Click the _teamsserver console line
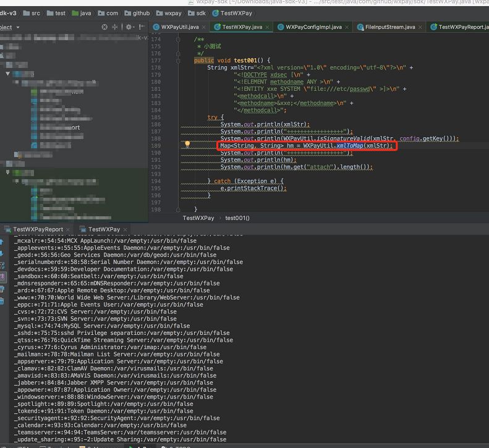This screenshot has width=489, height=448. click(121, 433)
